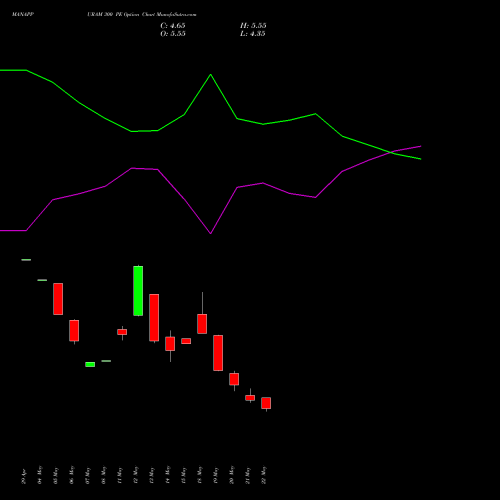Image resolution: width=500 pixels, height=500 pixels.
Task: Click the red candle above 13 May
Action: click(154, 318)
